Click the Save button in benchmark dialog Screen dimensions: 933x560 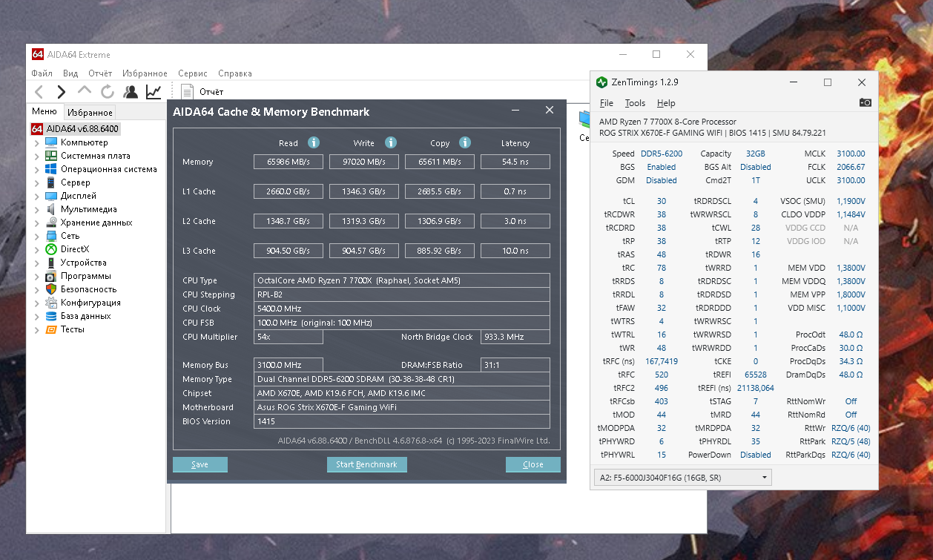[x=200, y=464]
